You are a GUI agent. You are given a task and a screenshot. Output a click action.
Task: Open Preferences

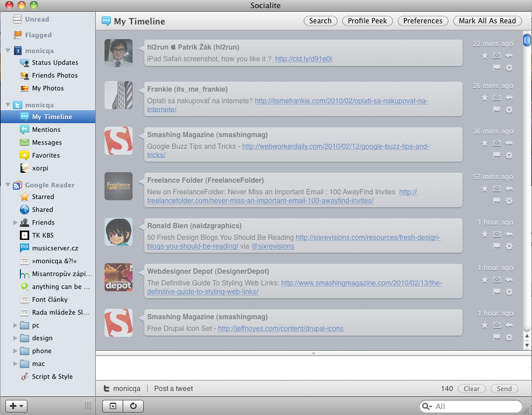tap(423, 21)
